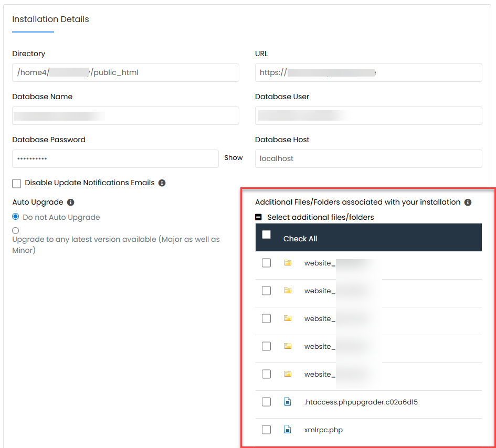Select the URL field starting with https
Image resolution: width=496 pixels, height=448 pixels.
(368, 72)
